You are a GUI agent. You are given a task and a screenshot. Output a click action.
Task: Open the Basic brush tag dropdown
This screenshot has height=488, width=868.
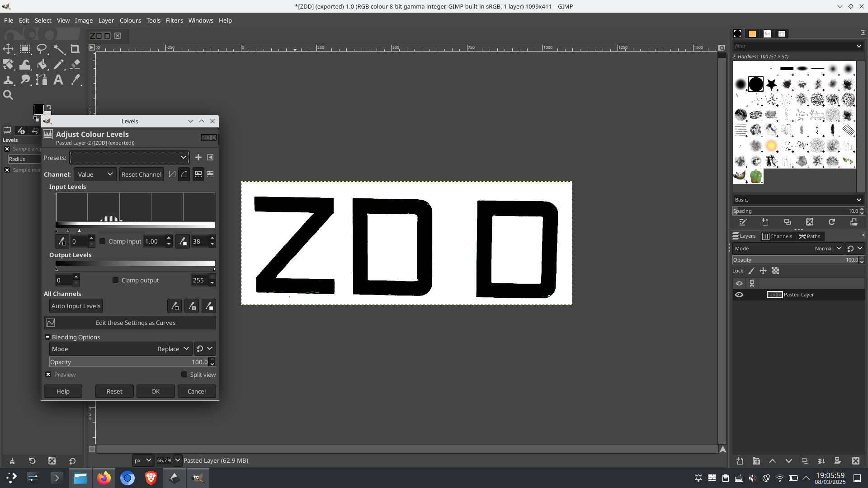pyautogui.click(x=797, y=200)
